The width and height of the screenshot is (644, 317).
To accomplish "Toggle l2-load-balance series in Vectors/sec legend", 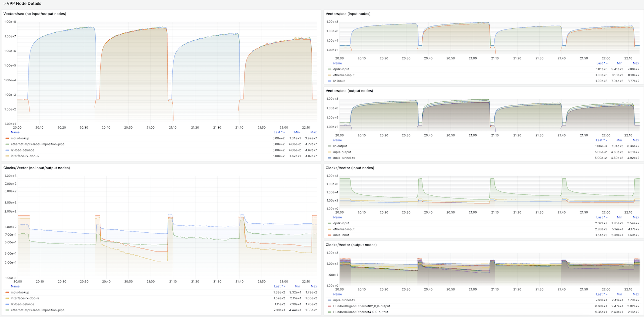I will [22, 150].
